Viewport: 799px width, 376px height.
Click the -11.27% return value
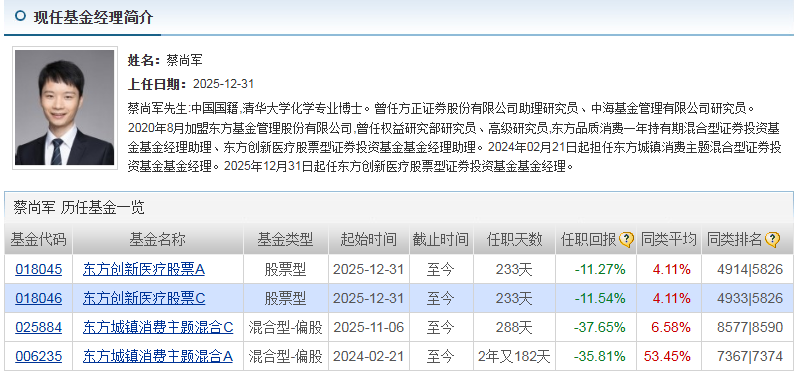pyautogui.click(x=600, y=270)
